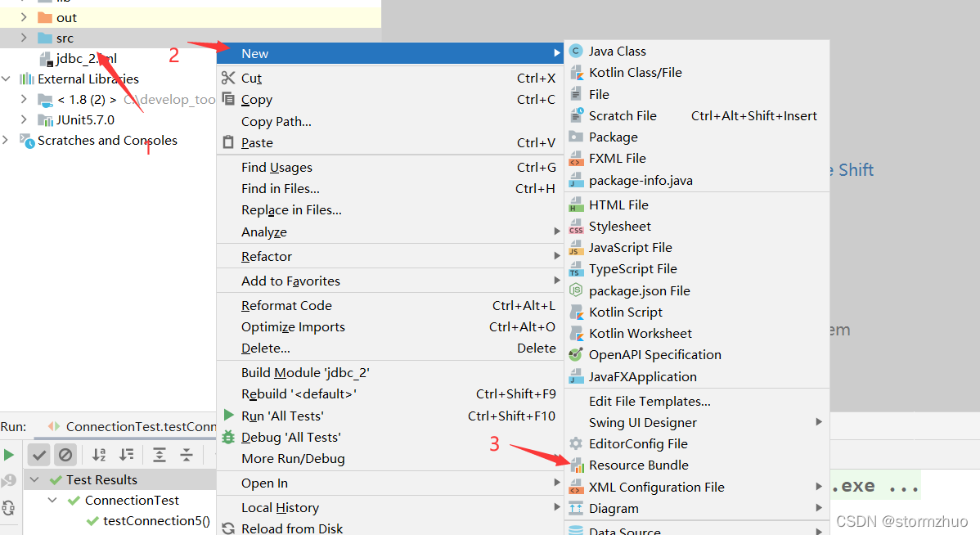Sort test results by duration
The width and height of the screenshot is (980, 535).
(126, 455)
